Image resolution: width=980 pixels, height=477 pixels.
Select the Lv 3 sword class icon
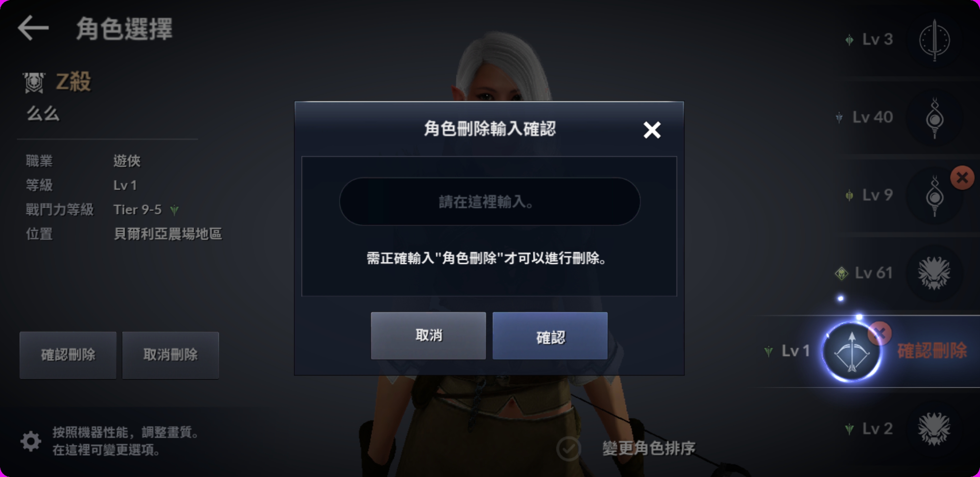tap(934, 40)
